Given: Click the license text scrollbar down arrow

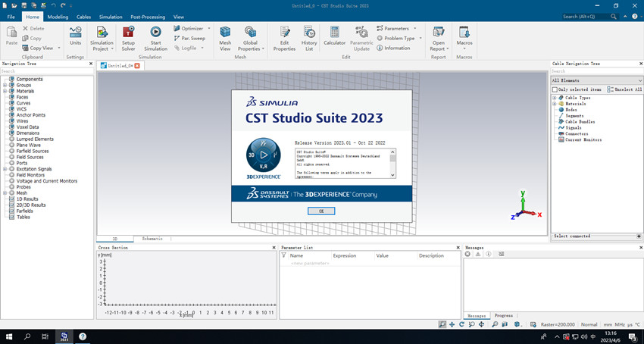Looking at the screenshot, I should tap(393, 175).
